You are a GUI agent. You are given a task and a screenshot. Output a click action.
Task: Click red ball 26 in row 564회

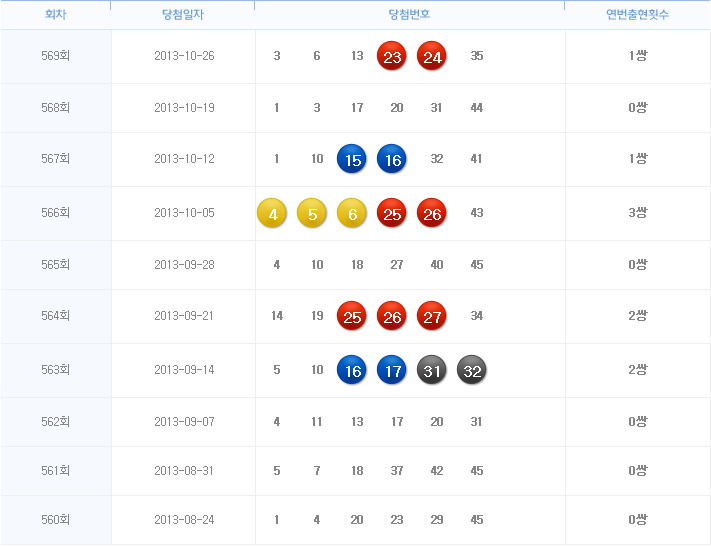click(392, 316)
